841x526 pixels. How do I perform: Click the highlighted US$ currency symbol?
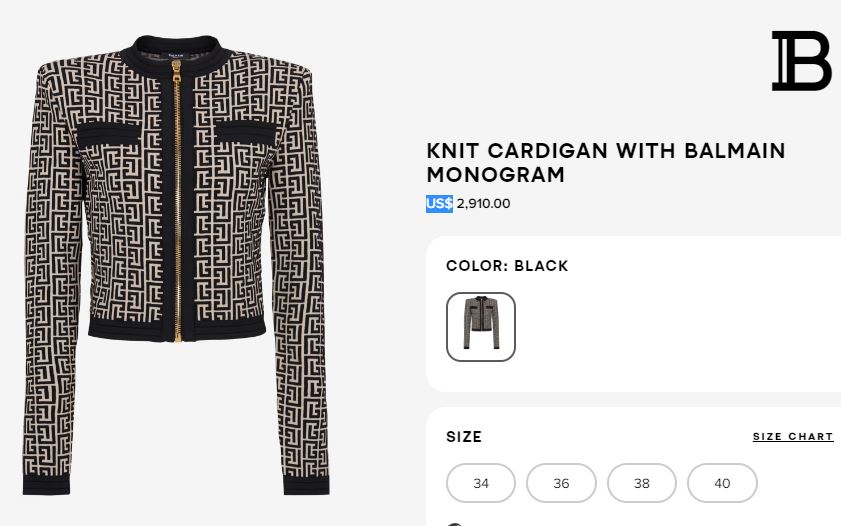pyautogui.click(x=439, y=204)
